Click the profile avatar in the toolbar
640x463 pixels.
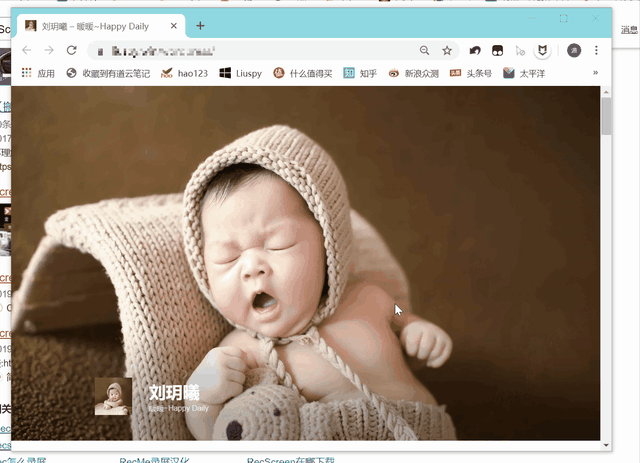[x=574, y=50]
